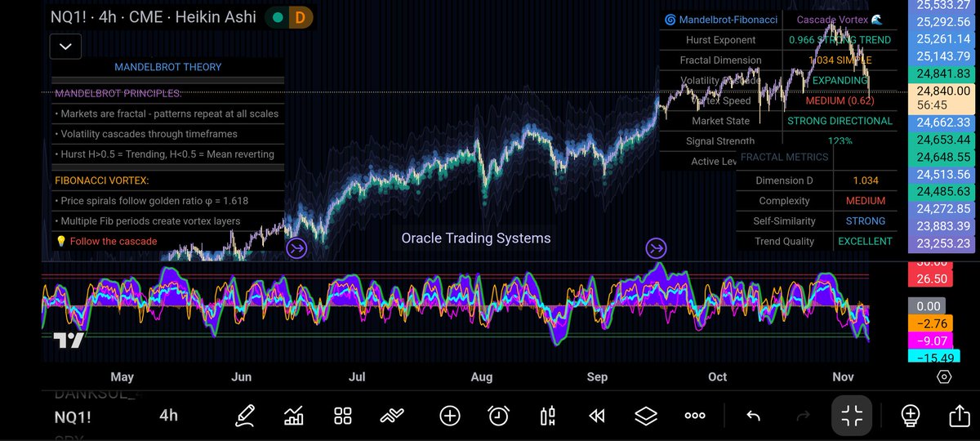Tap the Oracle Trading Systems label
The width and height of the screenshot is (980, 441).
476,238
